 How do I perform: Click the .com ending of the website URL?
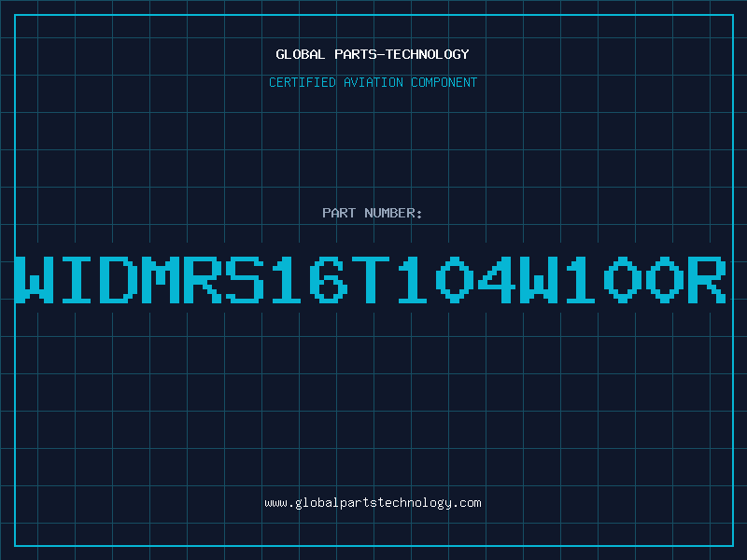[467, 503]
